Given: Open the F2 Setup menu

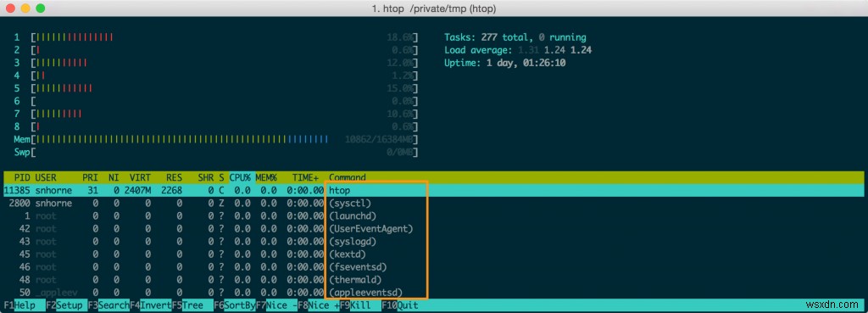Looking at the screenshot, I should pyautogui.click(x=66, y=305).
